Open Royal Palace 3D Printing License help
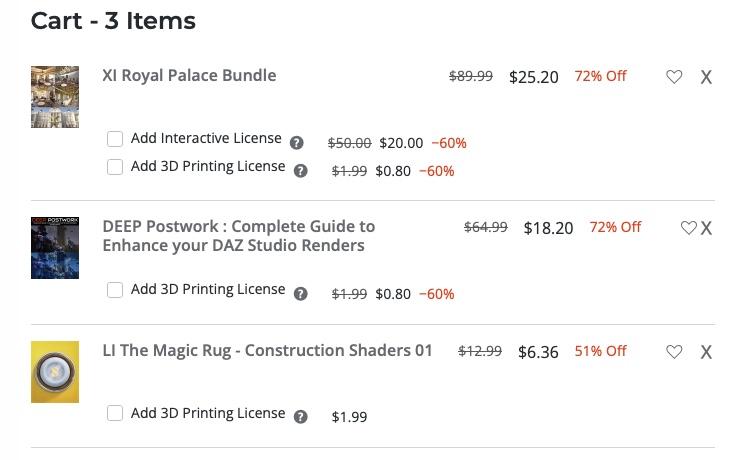This screenshot has height=460, width=742. click(x=300, y=171)
